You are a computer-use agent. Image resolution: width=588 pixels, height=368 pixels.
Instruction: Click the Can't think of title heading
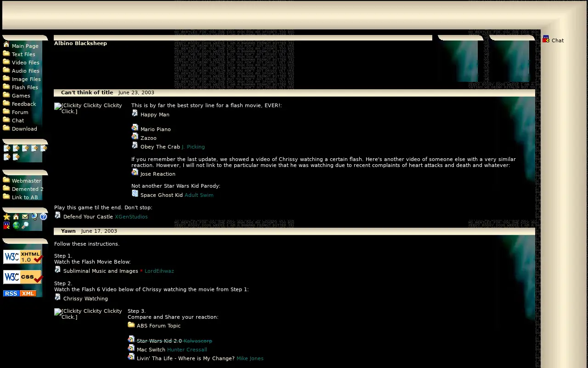point(87,92)
